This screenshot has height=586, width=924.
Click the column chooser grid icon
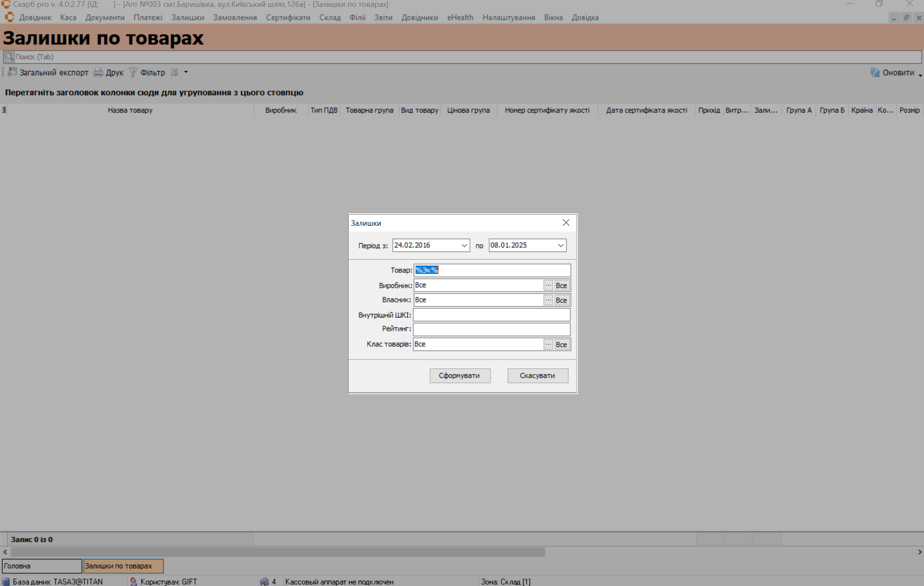pos(4,110)
